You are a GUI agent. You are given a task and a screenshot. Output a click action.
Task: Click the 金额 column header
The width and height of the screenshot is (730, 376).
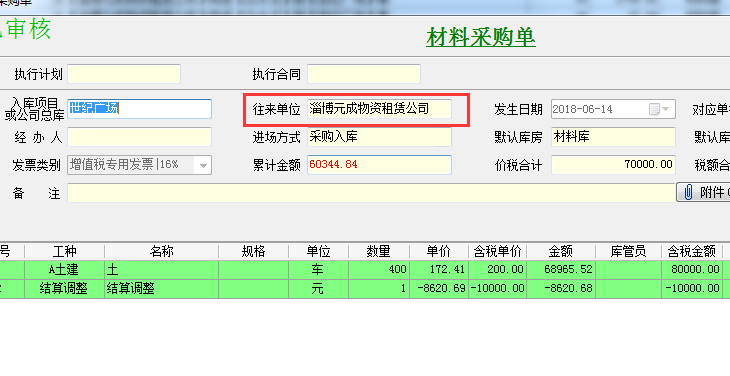pos(561,251)
